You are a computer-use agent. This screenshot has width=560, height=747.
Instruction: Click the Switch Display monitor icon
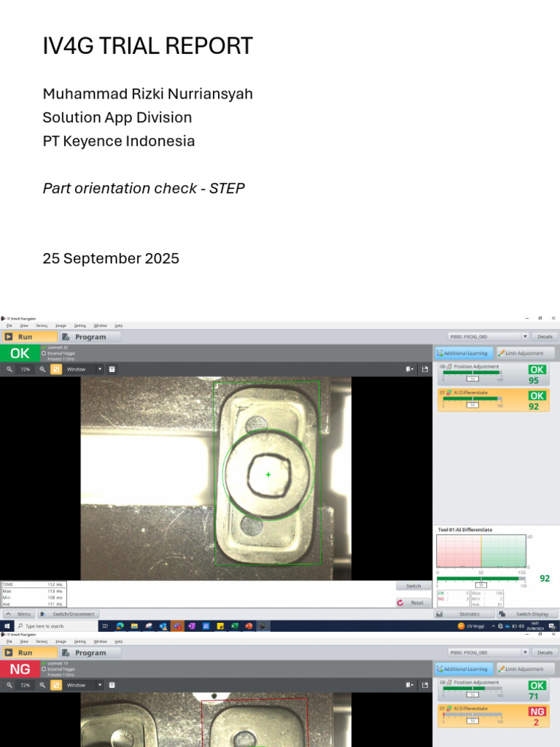pyautogui.click(x=502, y=614)
